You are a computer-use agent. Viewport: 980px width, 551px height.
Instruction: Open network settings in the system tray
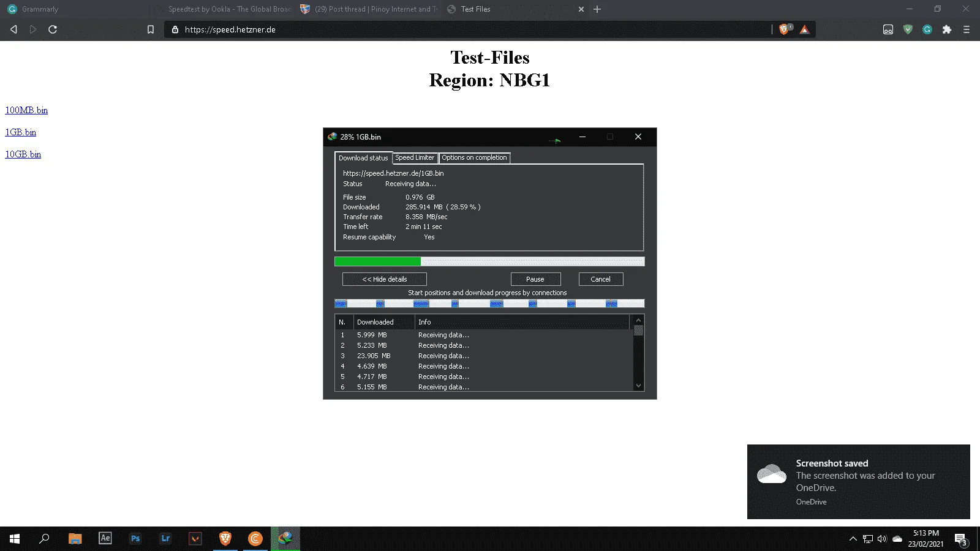[x=868, y=539]
